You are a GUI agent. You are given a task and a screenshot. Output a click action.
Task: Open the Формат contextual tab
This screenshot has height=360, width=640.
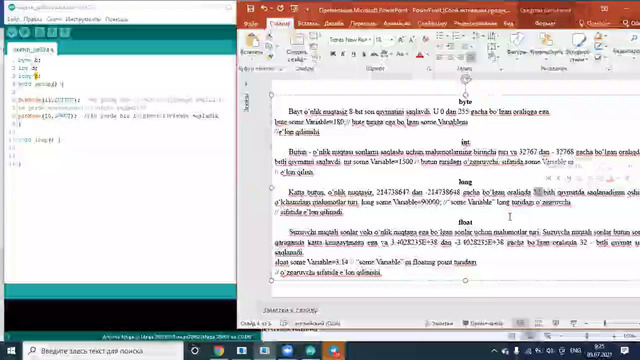click(x=545, y=23)
